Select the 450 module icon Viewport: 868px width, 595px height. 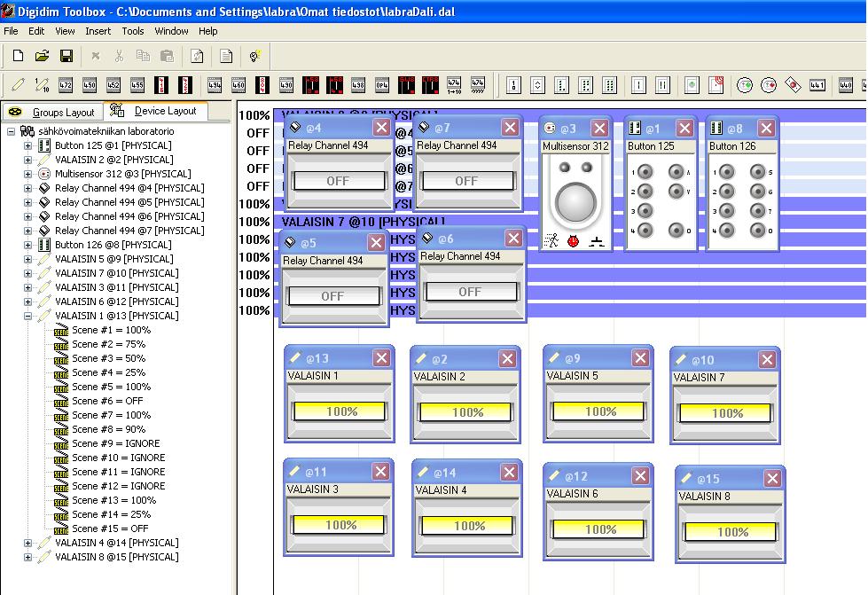[90, 85]
